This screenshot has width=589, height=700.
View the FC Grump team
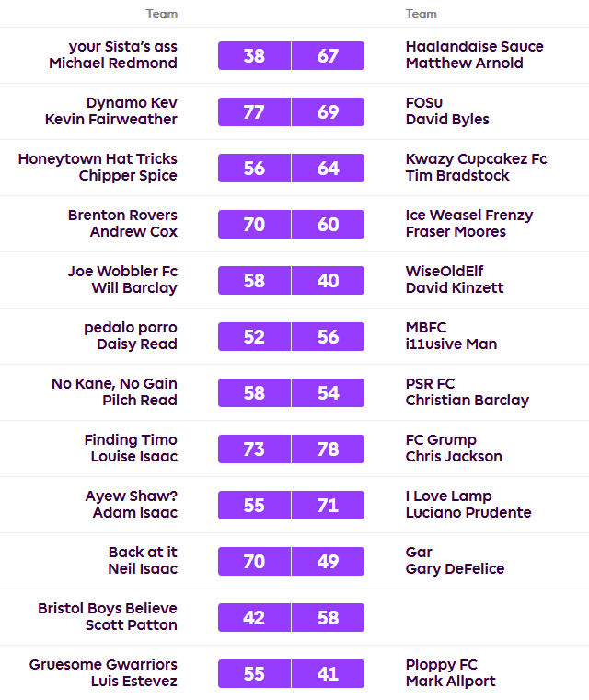pyautogui.click(x=441, y=440)
